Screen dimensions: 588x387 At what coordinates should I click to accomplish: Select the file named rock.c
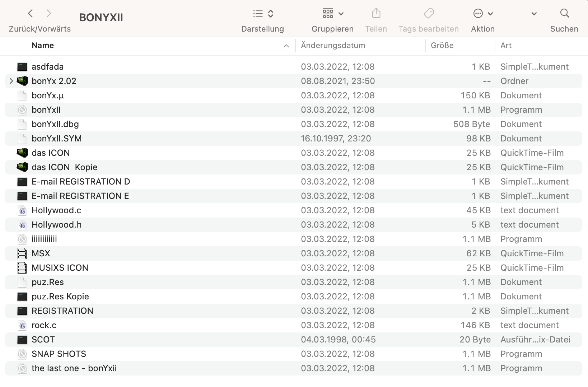[44, 325]
